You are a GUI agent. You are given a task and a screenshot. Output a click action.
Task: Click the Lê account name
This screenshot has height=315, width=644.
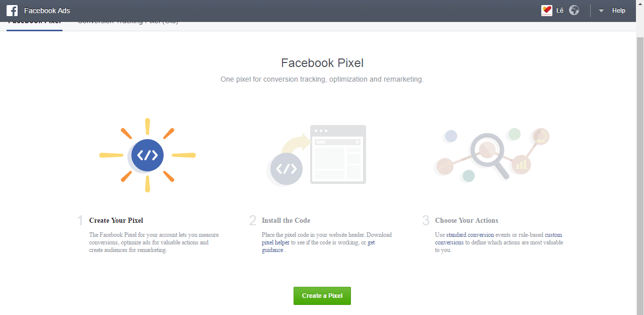pos(560,11)
